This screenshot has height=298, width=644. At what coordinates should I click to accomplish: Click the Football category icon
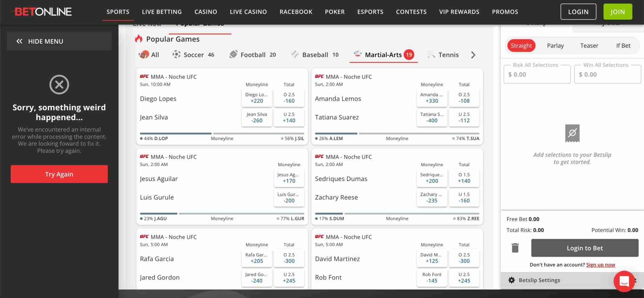(x=233, y=54)
